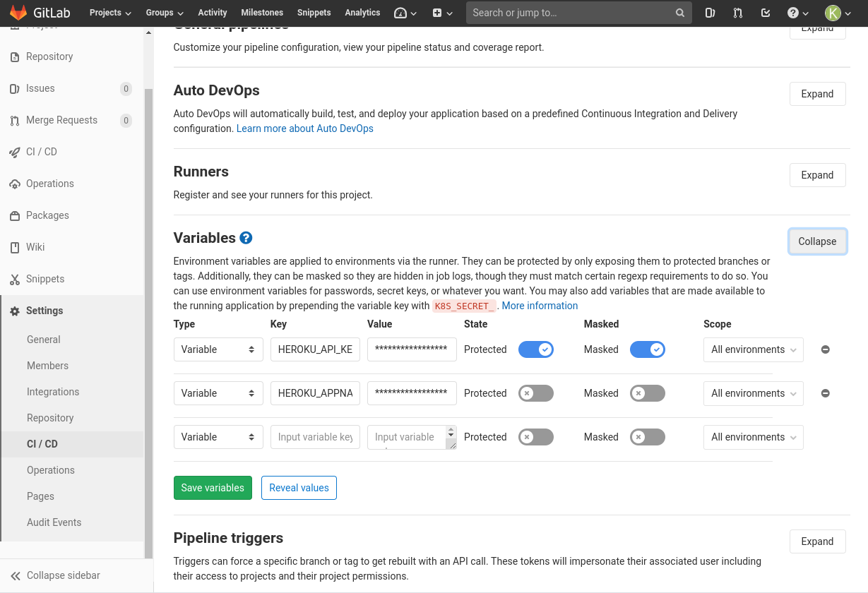Remove the HEROKU_APPNAME variable row

[x=825, y=393]
